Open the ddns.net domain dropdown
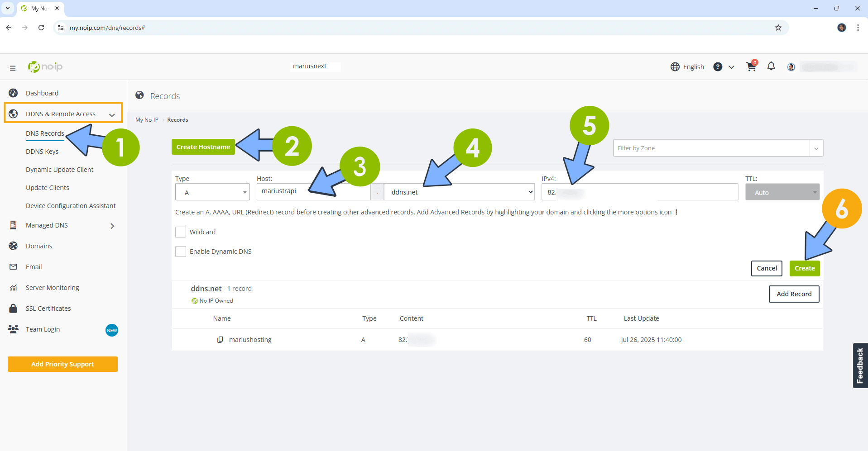 click(x=459, y=192)
